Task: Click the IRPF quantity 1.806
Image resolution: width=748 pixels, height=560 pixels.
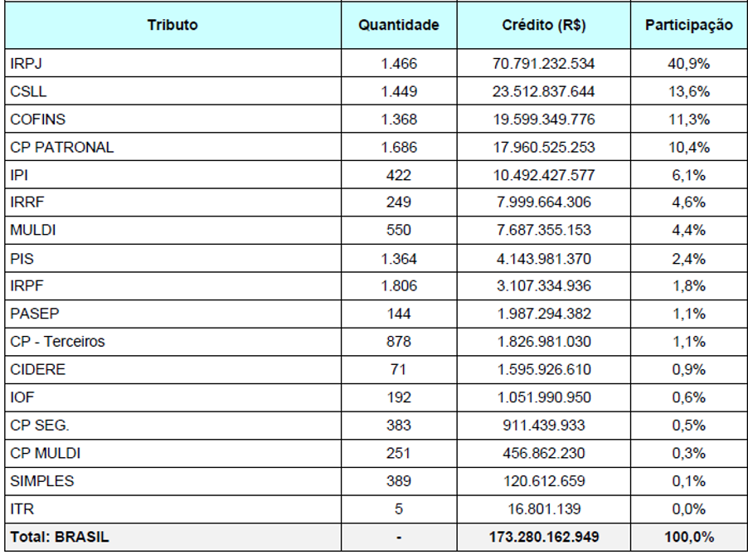Action: coord(399,285)
